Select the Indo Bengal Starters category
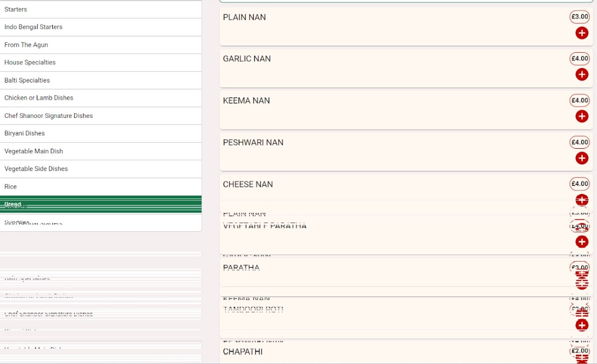 pyautogui.click(x=100, y=27)
